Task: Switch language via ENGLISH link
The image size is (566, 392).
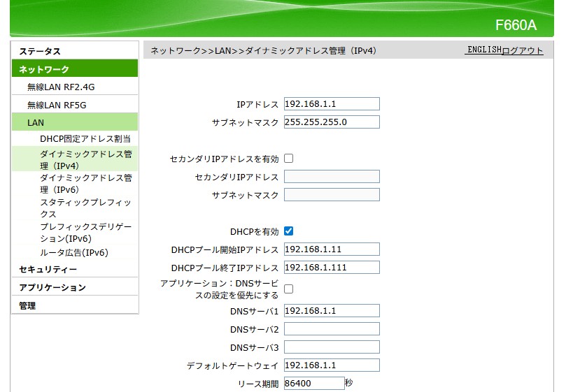Action: coord(484,50)
